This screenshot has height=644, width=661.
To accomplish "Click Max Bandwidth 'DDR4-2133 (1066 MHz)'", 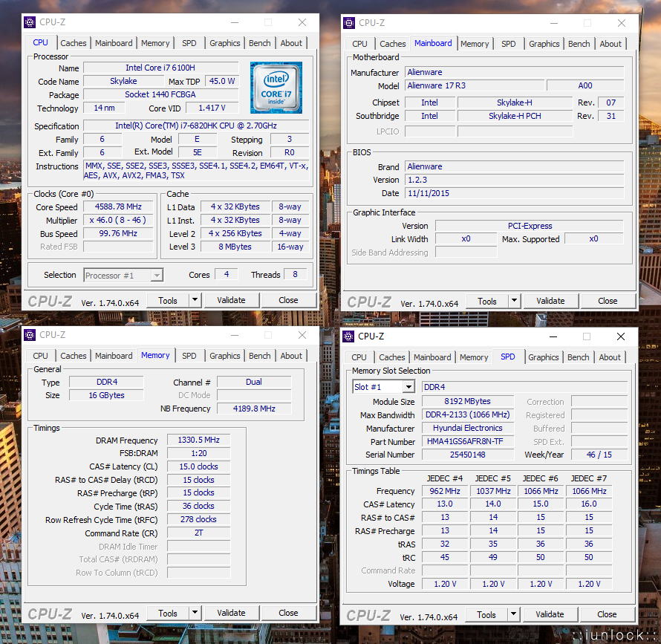I will coord(468,414).
